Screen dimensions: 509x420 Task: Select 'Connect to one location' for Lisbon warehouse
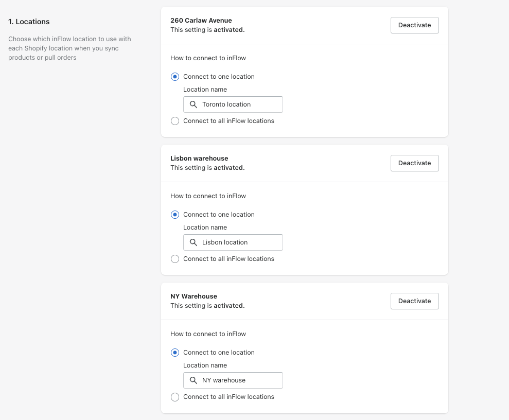click(x=175, y=215)
